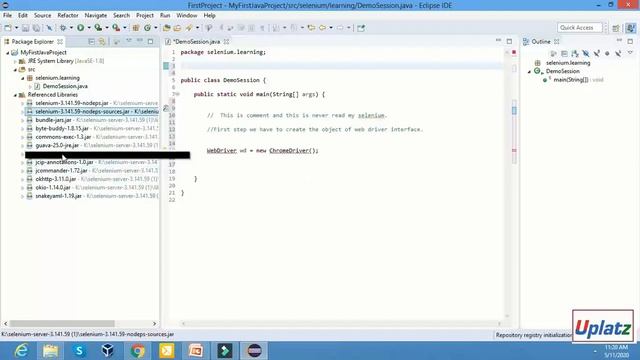Select the DemoSession.java editor tab
The height and width of the screenshot is (360, 640).
(197, 42)
